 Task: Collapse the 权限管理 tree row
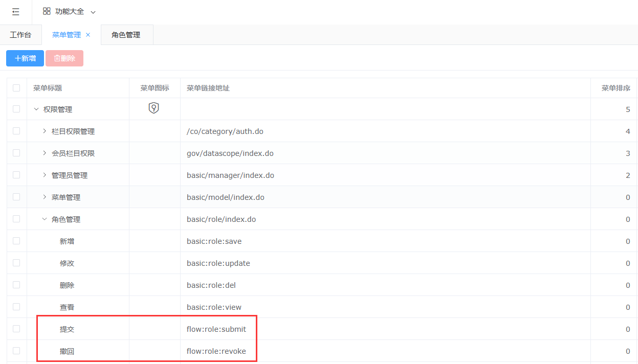pos(36,109)
